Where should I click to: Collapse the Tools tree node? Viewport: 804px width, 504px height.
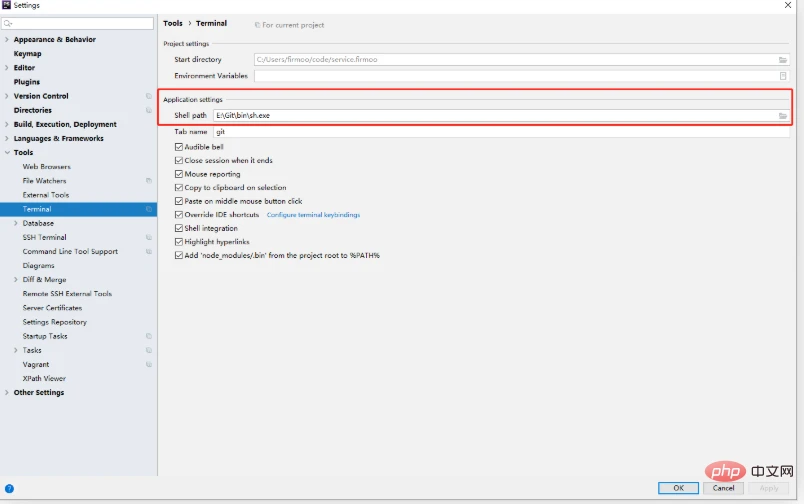tap(6, 153)
